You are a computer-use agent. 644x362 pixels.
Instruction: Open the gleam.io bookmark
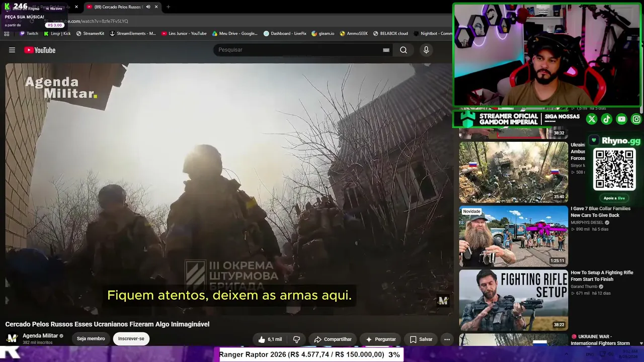point(323,34)
